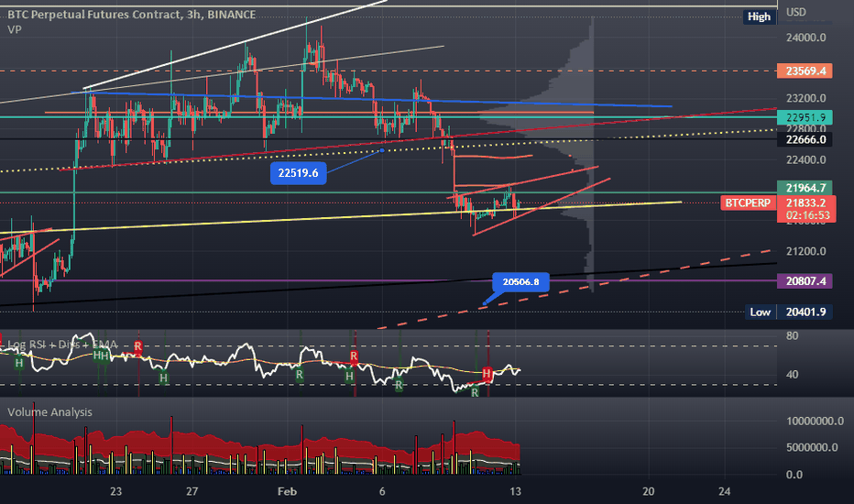
Task: Click the RSI 40 scale value
Action: click(x=792, y=374)
